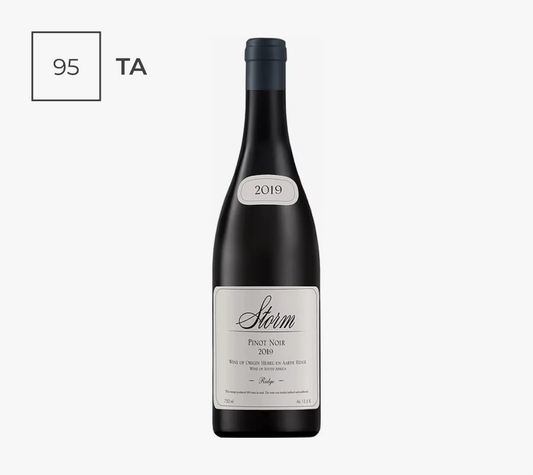Click the Wine of South Africa line
Viewport: 533px width, 475px height.
click(266, 368)
